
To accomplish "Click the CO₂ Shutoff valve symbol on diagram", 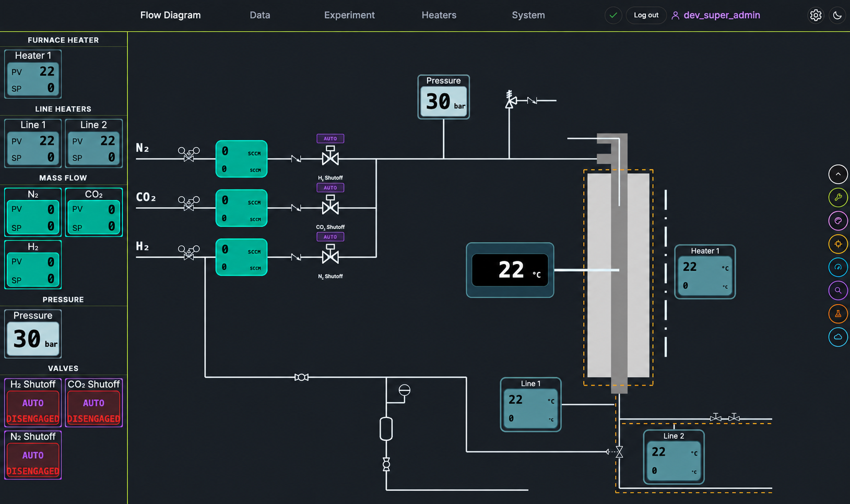I will (x=330, y=205).
